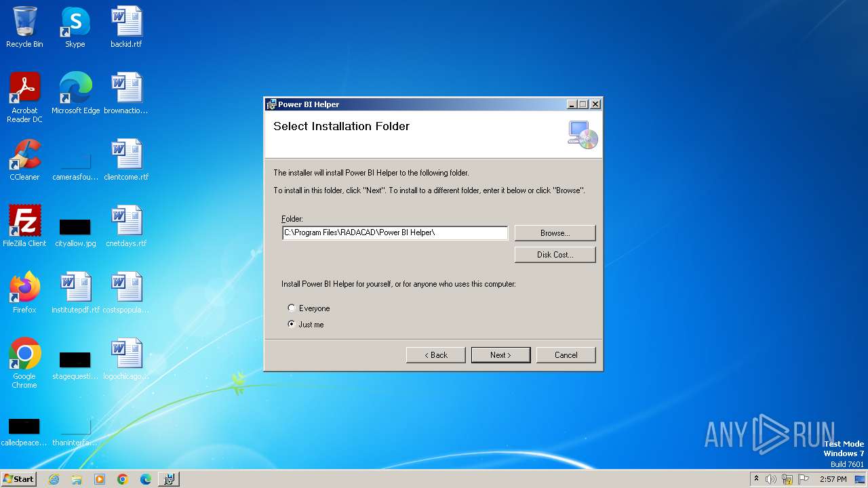Open the Disk Cost... dialog
The image size is (868, 488).
pos(555,254)
